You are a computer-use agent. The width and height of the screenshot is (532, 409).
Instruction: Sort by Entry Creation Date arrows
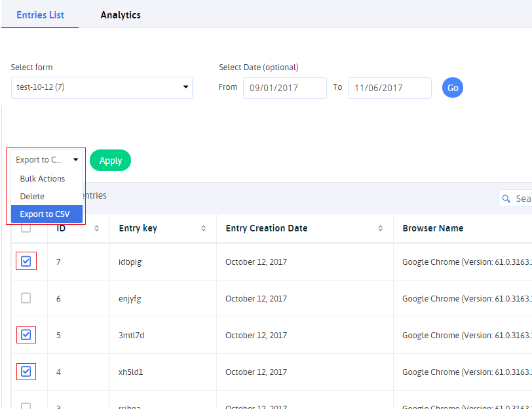coord(381,229)
